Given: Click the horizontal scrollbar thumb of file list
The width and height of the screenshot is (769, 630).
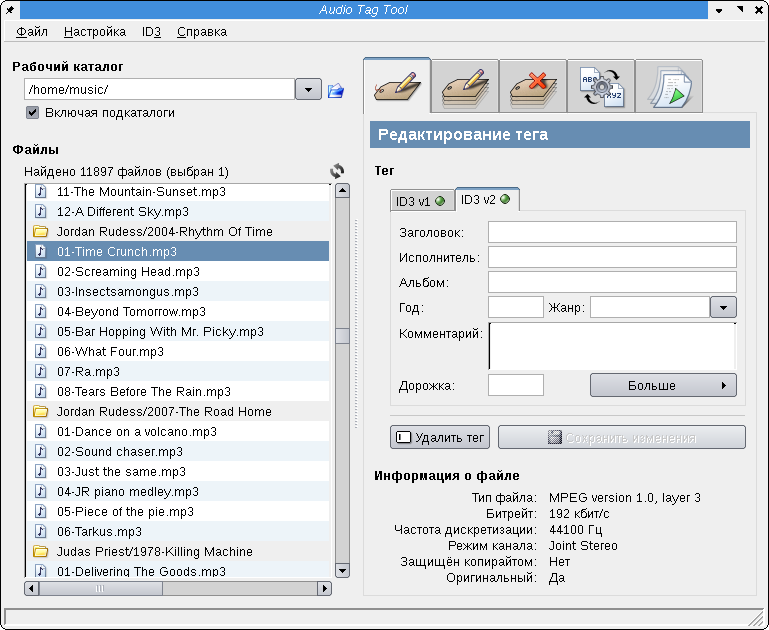Looking at the screenshot, I should click(x=101, y=588).
